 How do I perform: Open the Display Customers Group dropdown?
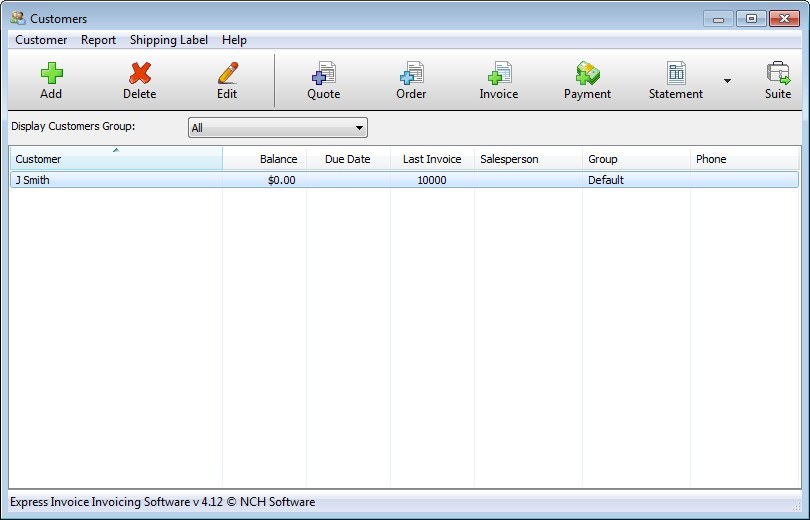click(278, 128)
